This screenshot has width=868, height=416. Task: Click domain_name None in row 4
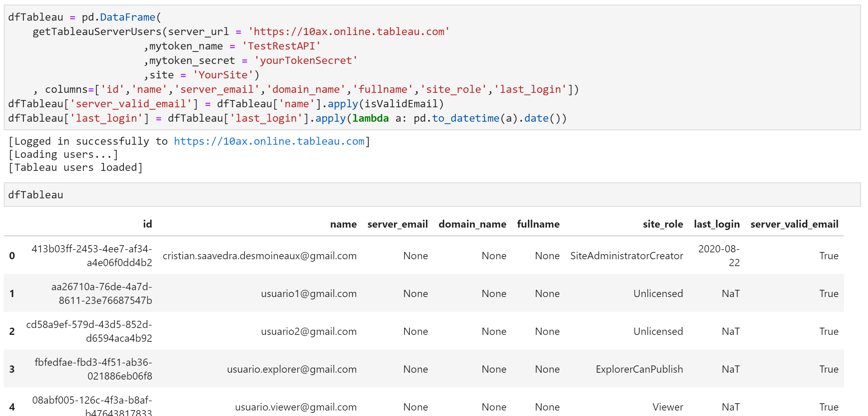(x=494, y=407)
